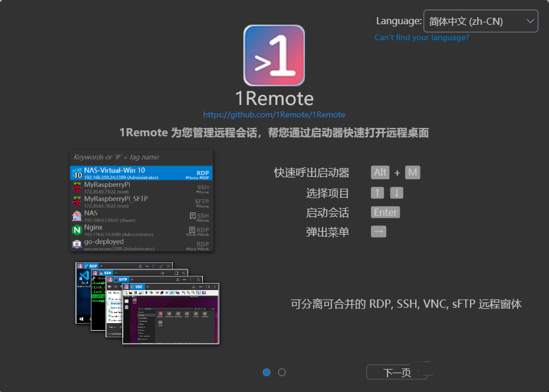This screenshot has height=392, width=549.
Task: Click the address "192.168.200.24:3389 (Administrator)"
Action: 121,178
